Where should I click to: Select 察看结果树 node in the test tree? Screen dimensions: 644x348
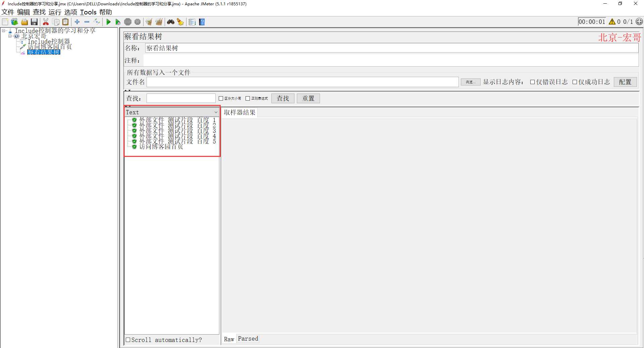point(44,52)
